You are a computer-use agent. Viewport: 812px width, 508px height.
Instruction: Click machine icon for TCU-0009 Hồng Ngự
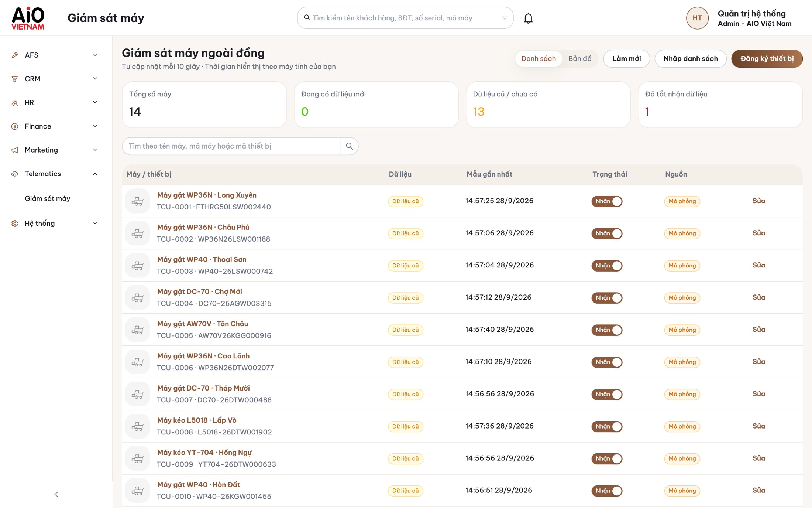[138, 458]
